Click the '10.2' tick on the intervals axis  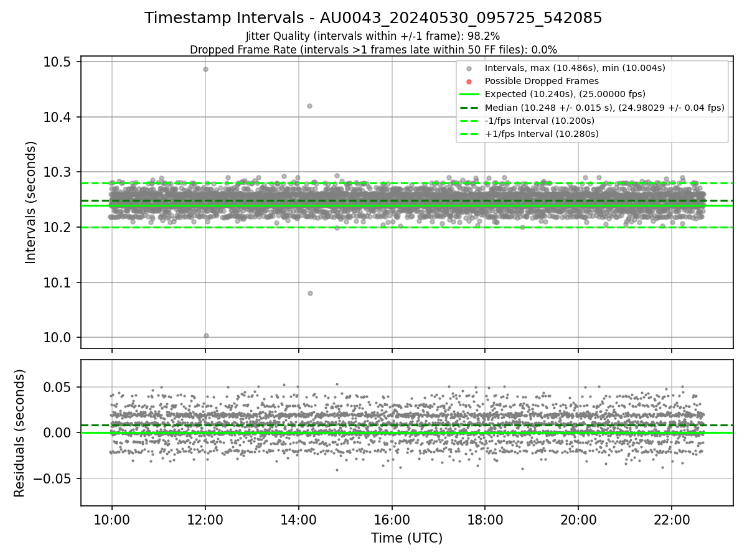click(x=57, y=227)
